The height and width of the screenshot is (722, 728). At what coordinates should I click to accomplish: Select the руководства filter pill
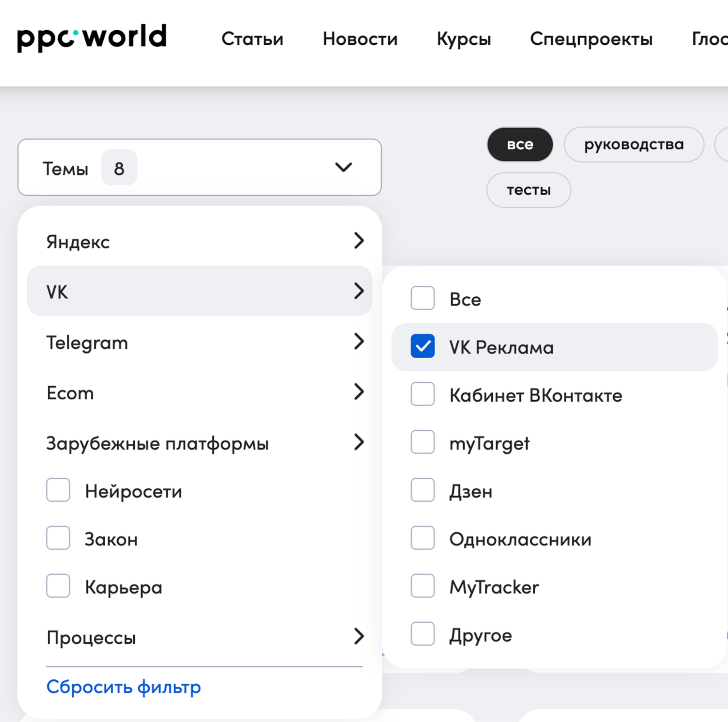click(633, 145)
